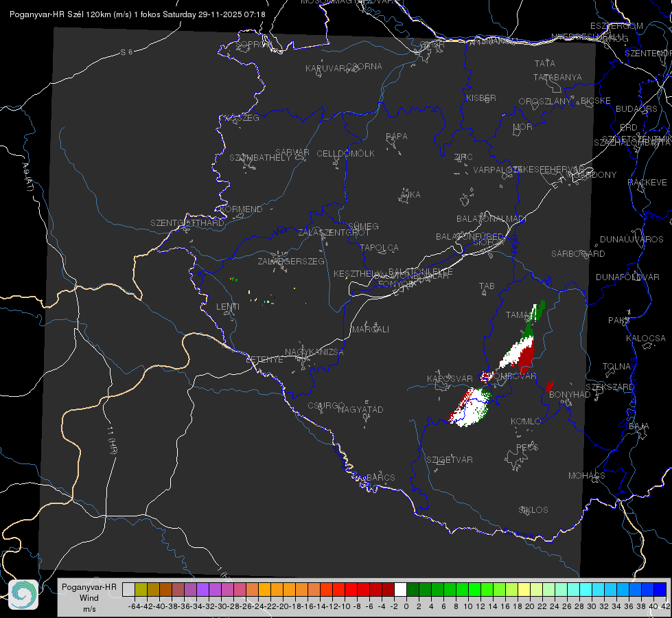
Task: Click the SÜMEG city label
Action: point(363,226)
